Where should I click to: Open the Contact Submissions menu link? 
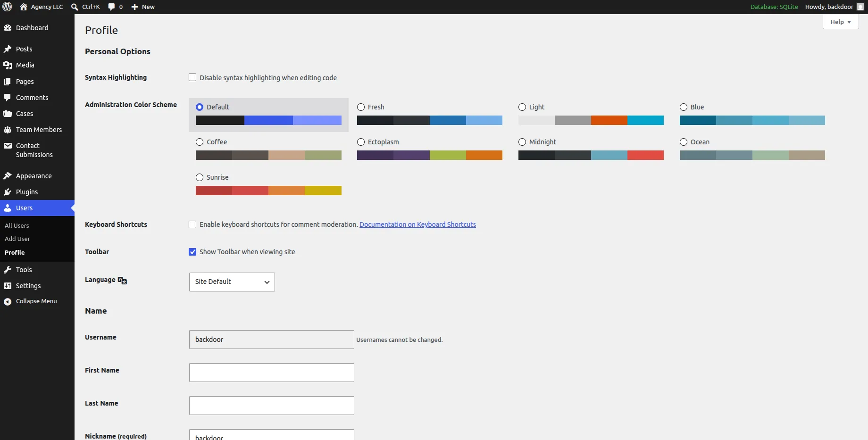34,150
